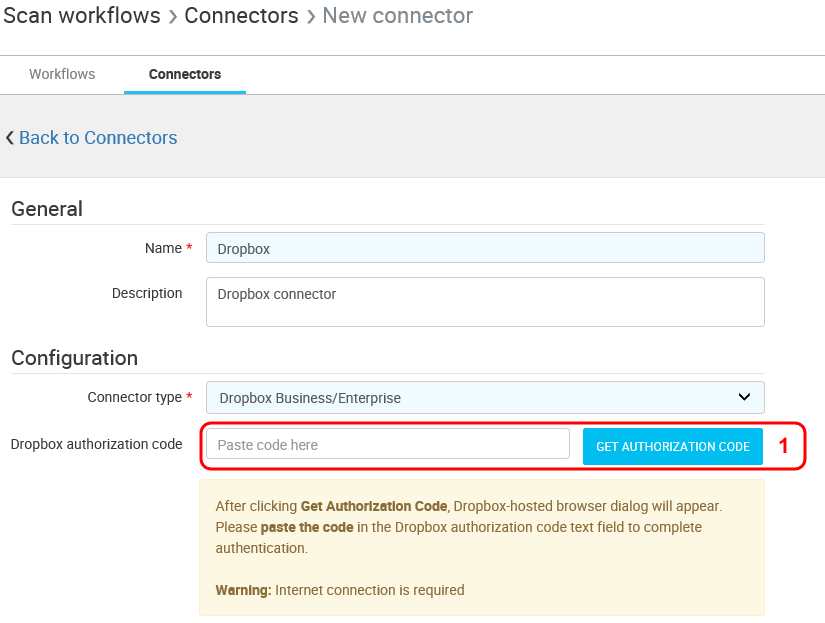Image resolution: width=825 pixels, height=623 pixels.
Task: Open Connectors from the breadcrumb trail
Action: pyautogui.click(x=241, y=16)
